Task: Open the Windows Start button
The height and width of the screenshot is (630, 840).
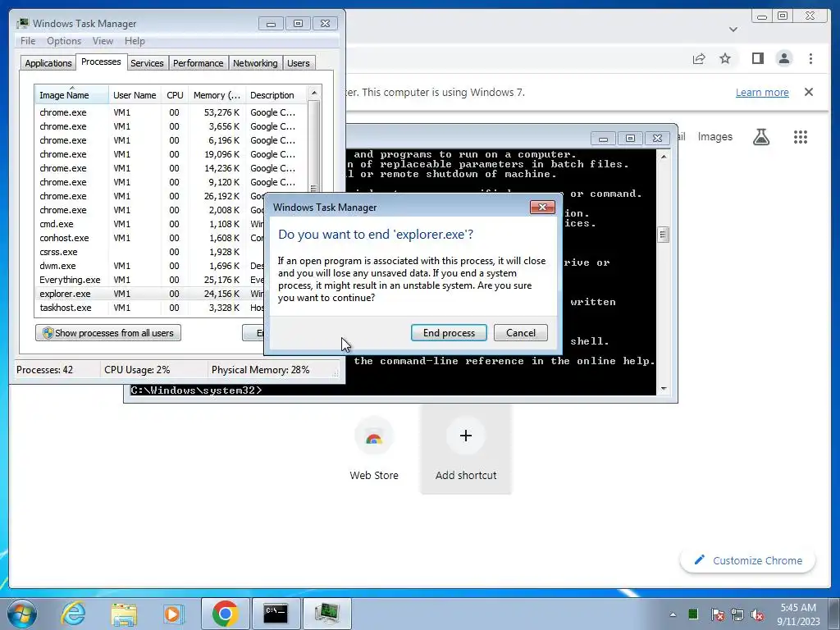Action: (x=22, y=614)
